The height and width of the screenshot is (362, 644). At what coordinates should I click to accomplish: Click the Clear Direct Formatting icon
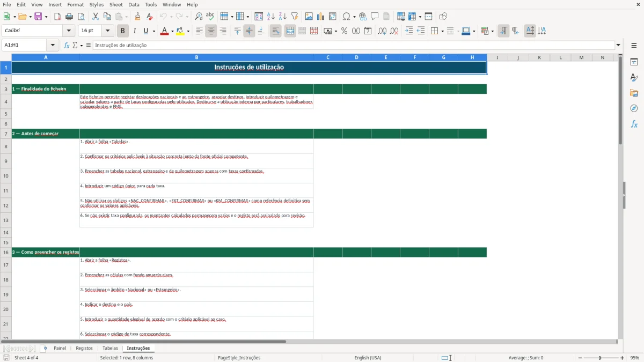tap(150, 17)
